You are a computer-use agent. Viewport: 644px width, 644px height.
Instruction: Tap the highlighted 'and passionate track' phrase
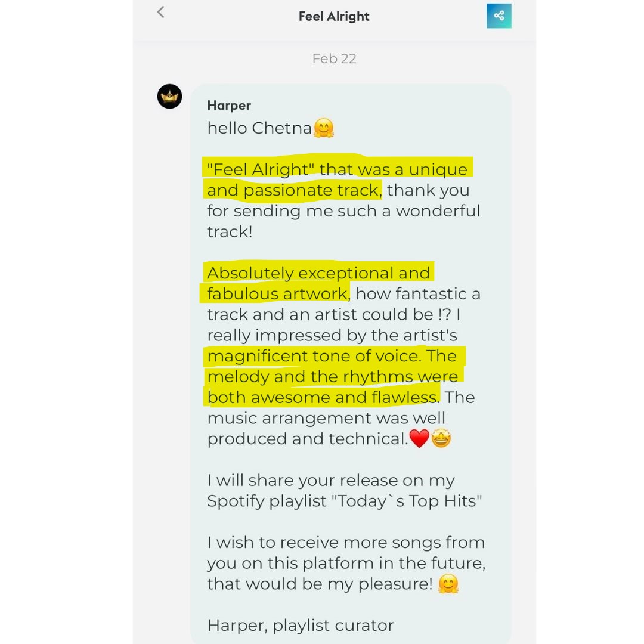pos(294,190)
